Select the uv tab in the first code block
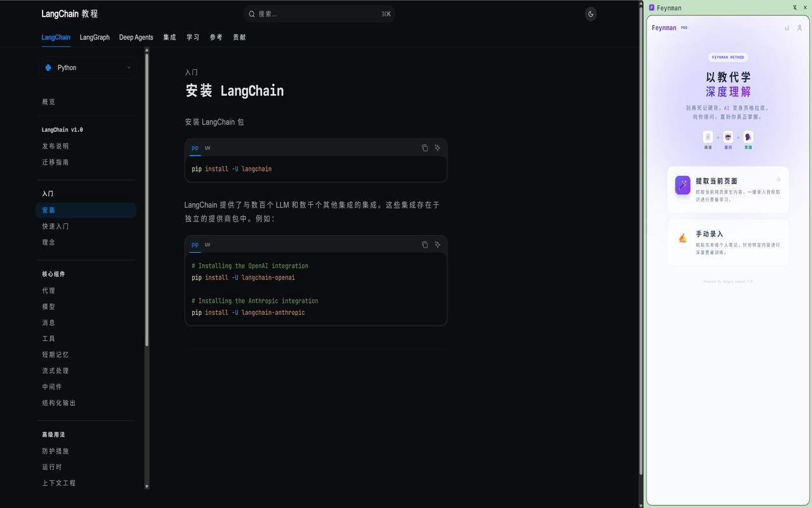The width and height of the screenshot is (812, 508). tap(207, 148)
